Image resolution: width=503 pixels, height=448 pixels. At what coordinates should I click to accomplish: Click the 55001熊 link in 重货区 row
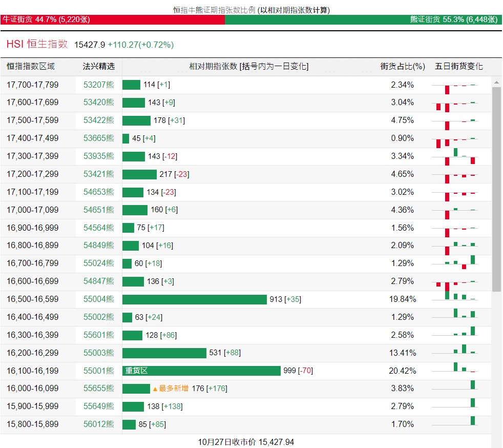click(99, 371)
